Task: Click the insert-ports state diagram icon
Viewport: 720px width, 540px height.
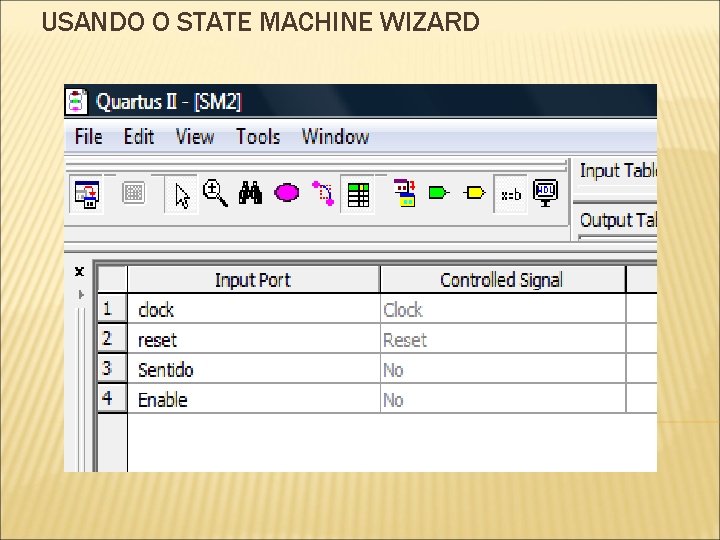Action: tap(405, 193)
